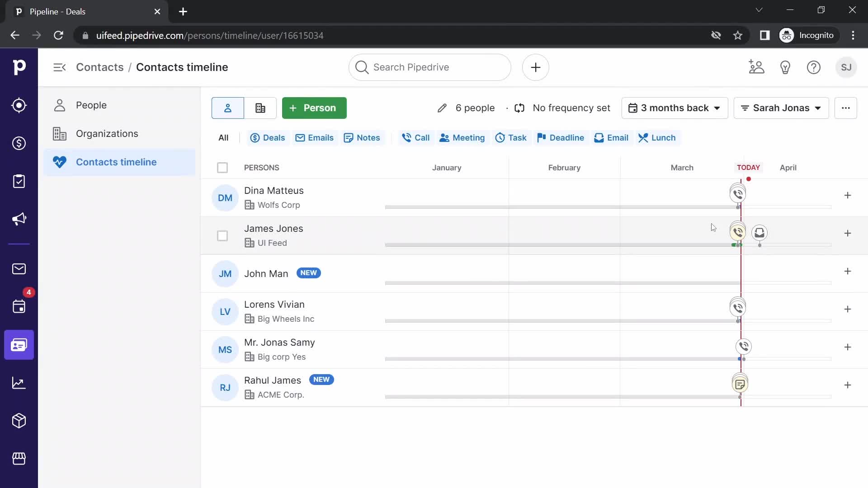Click the Task activity icon filter
The image size is (868, 488).
click(510, 138)
